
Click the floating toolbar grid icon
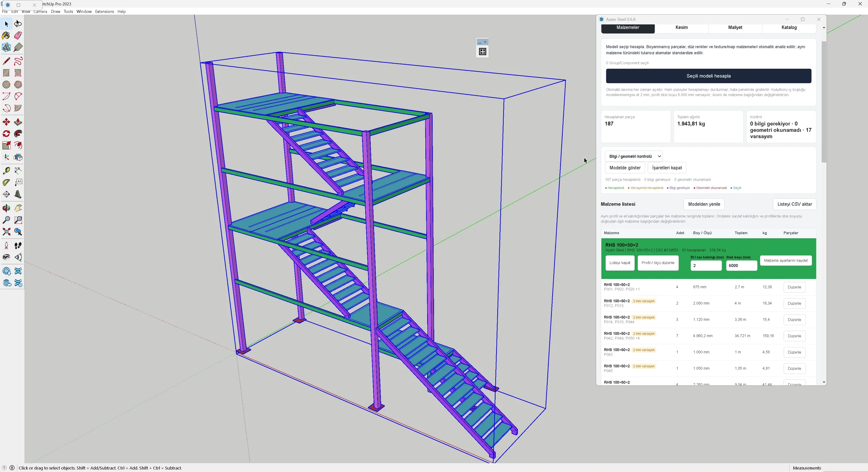[482, 52]
